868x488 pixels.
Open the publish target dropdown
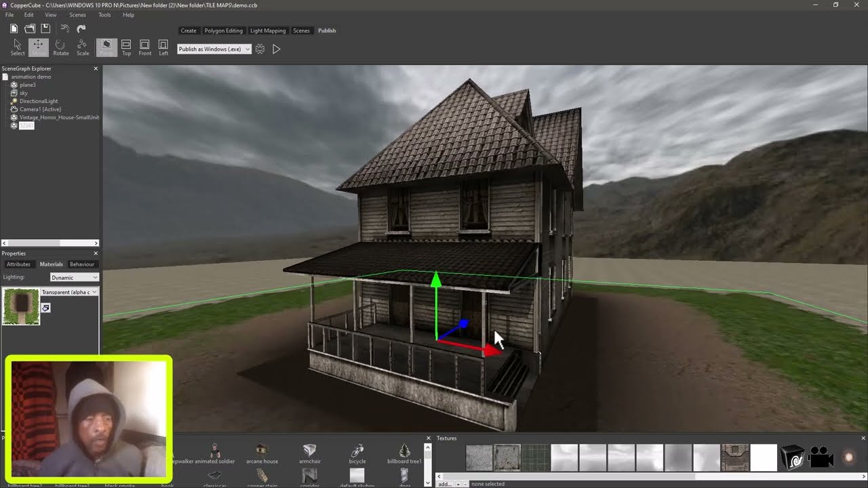pyautogui.click(x=214, y=49)
